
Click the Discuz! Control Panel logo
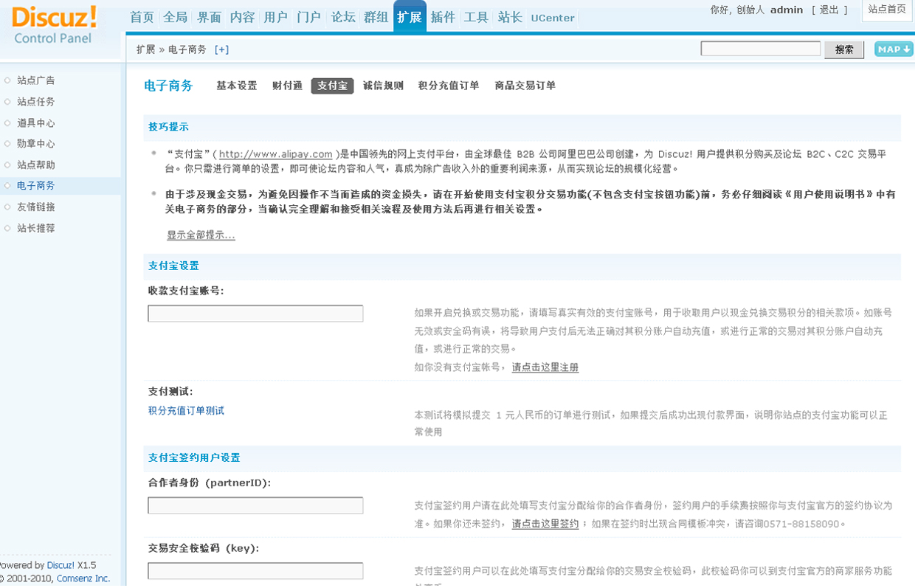[x=55, y=24]
